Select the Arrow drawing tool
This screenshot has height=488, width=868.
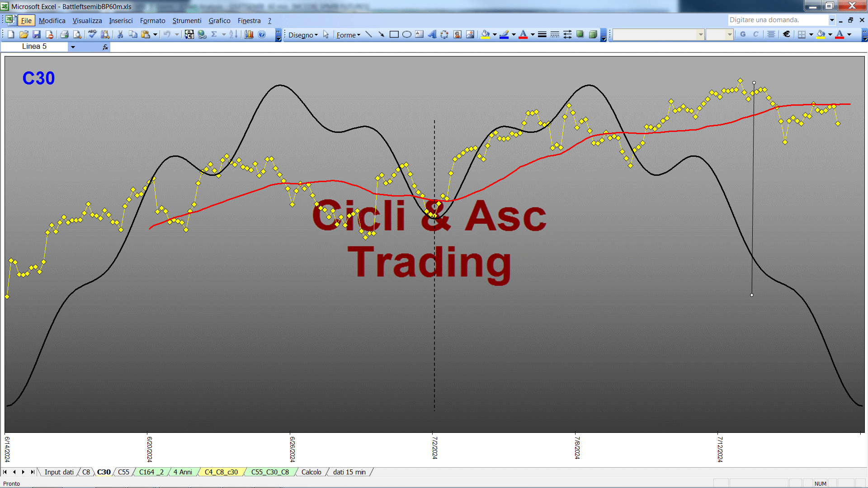coord(381,34)
